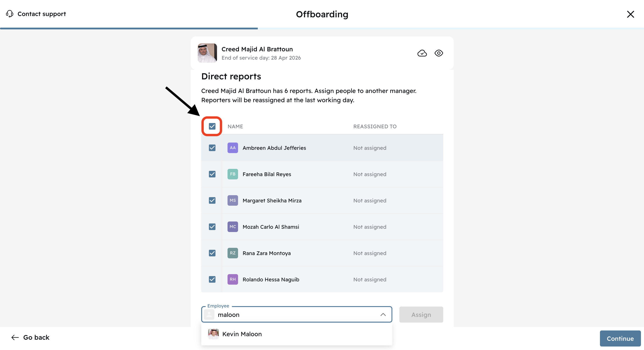The image size is (644, 350).
Task: Deselect Rana Zara Montoya's checkbox
Action: [x=212, y=253]
